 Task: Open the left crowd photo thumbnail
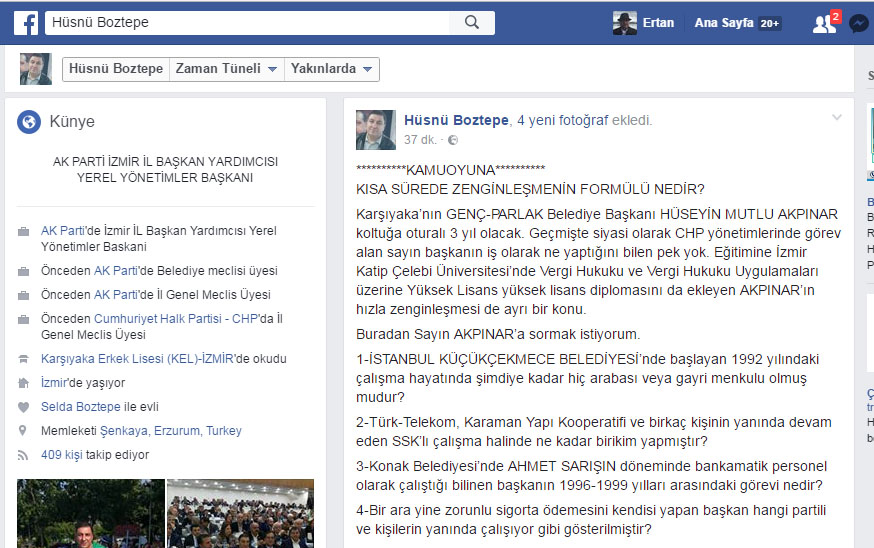(x=90, y=513)
